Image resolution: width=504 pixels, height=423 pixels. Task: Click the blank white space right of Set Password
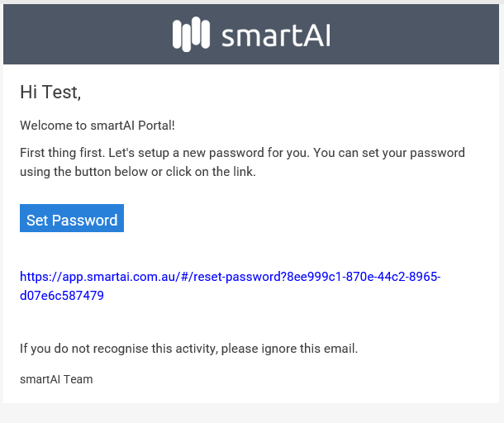pyautogui.click(x=308, y=218)
